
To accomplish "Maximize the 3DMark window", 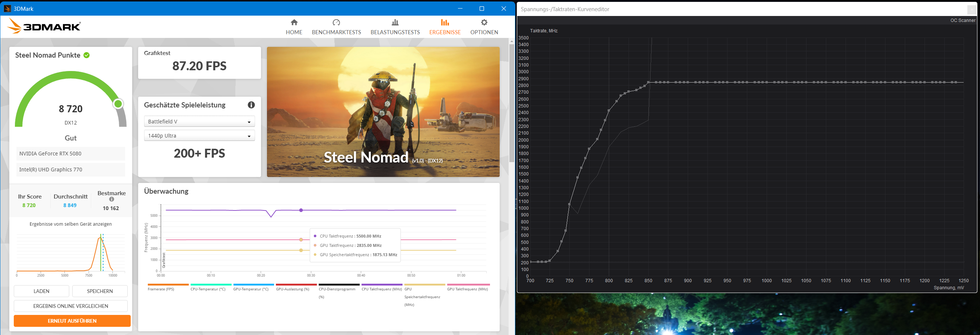I will coord(482,8).
